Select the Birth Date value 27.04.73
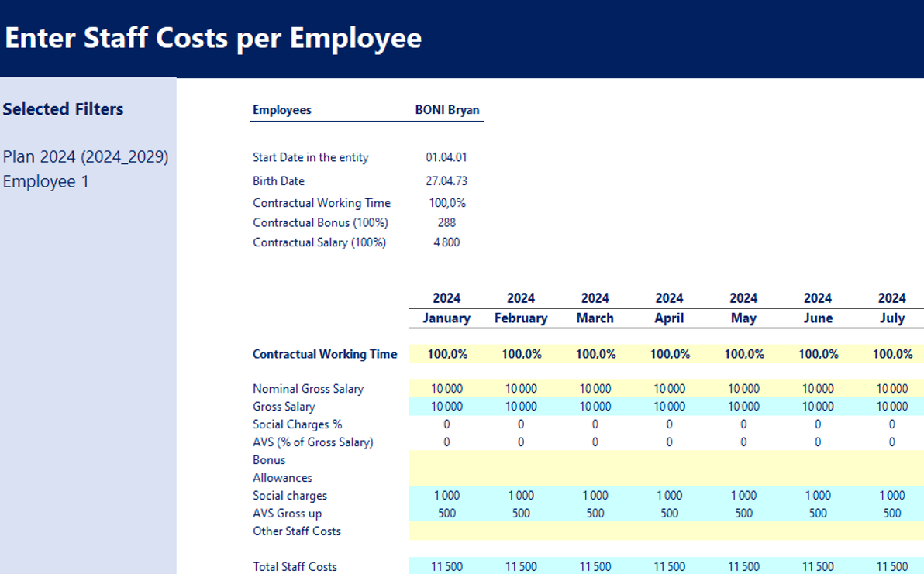This screenshot has width=924, height=574. 446,181
